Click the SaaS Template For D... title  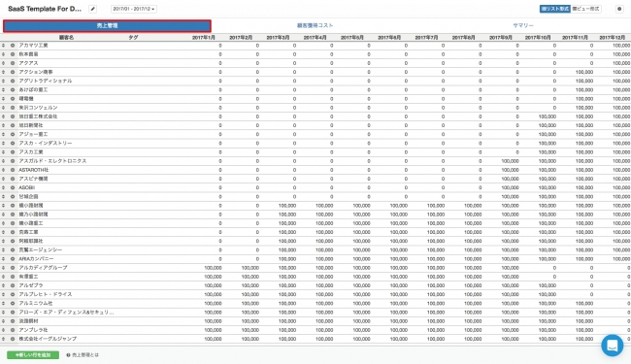[x=45, y=9]
